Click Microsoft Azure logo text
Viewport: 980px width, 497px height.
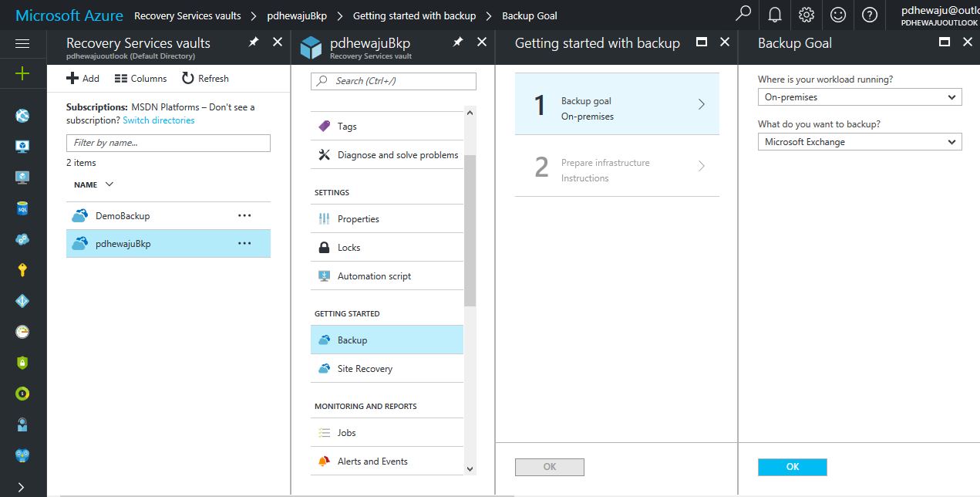pos(69,15)
